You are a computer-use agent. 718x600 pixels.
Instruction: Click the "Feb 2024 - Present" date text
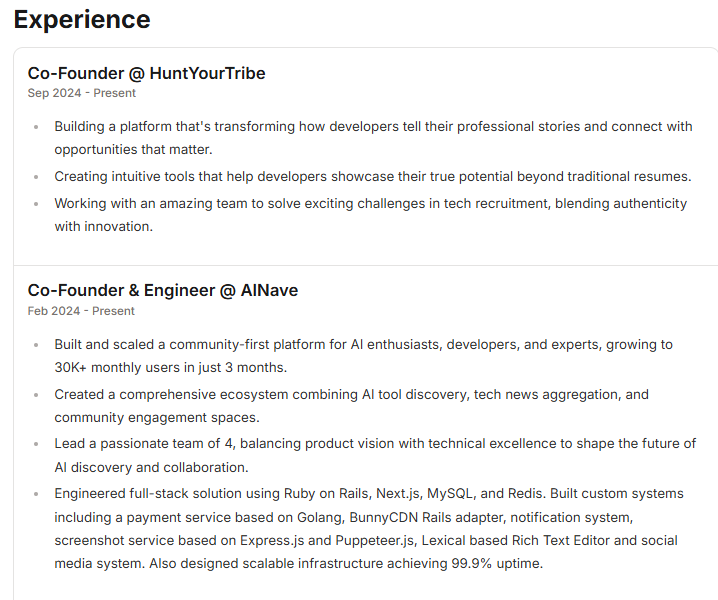pyautogui.click(x=81, y=311)
